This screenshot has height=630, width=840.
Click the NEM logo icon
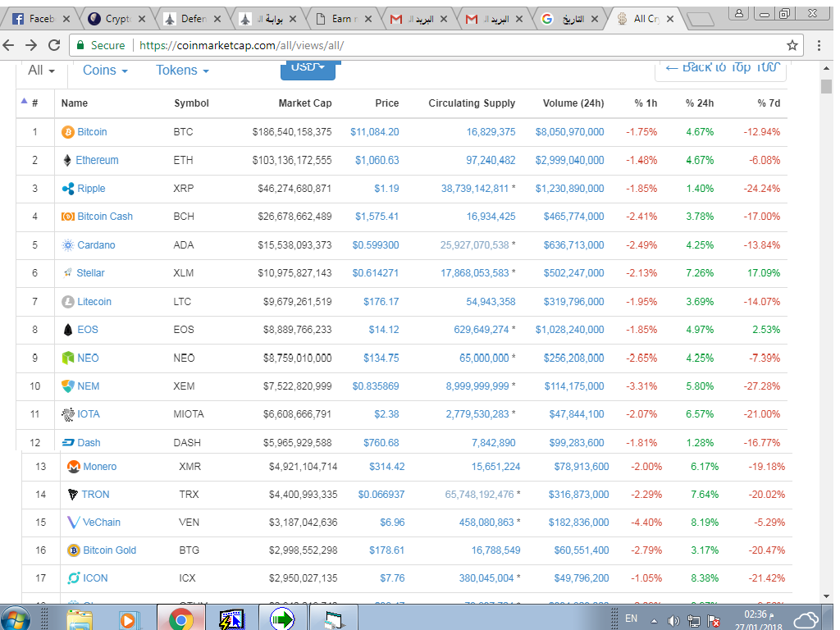pyautogui.click(x=67, y=386)
